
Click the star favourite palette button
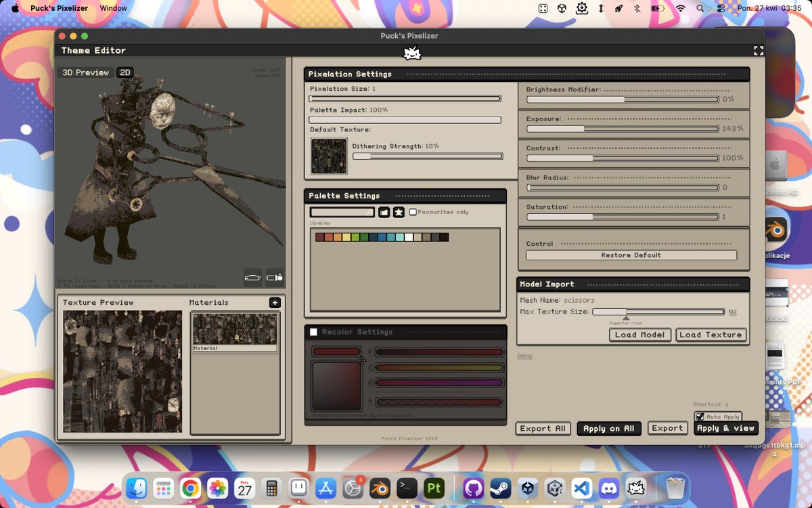399,212
